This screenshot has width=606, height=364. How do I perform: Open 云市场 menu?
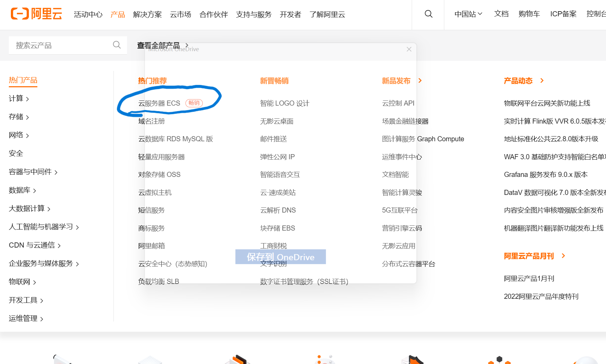tap(180, 14)
